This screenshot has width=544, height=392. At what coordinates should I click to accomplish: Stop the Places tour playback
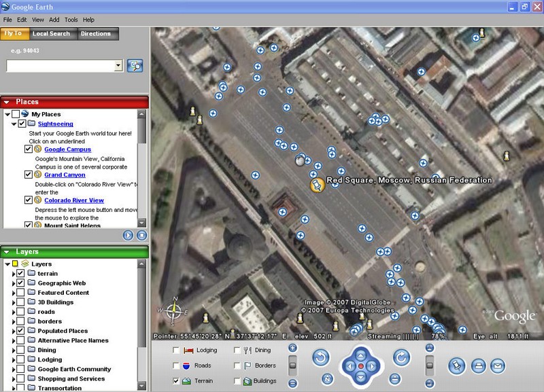(x=141, y=235)
